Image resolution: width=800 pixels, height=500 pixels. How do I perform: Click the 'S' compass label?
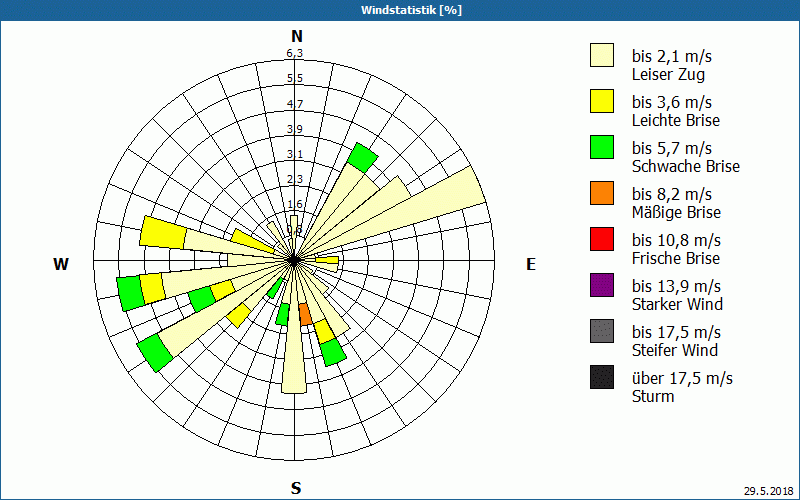pyautogui.click(x=296, y=488)
